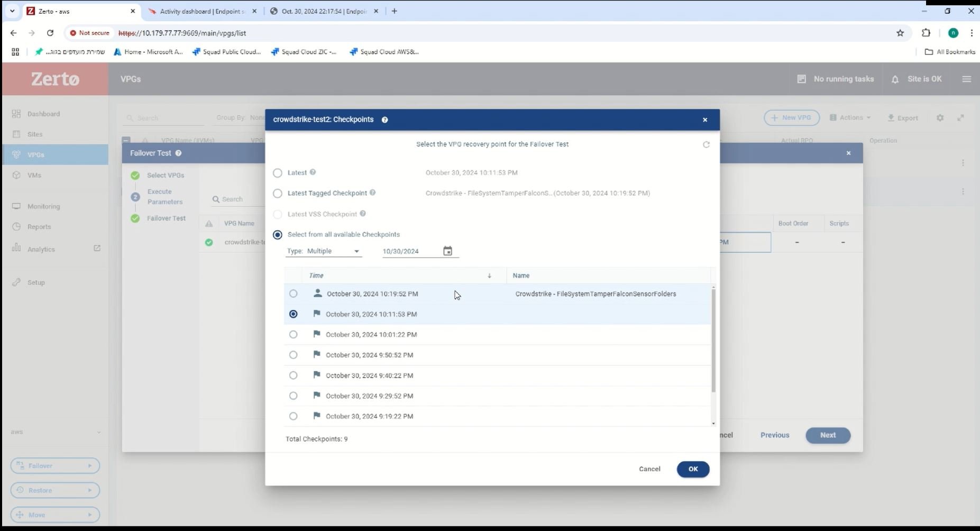The height and width of the screenshot is (531, 980).
Task: Select Latest Tagged Checkpoint radio
Action: (x=277, y=194)
